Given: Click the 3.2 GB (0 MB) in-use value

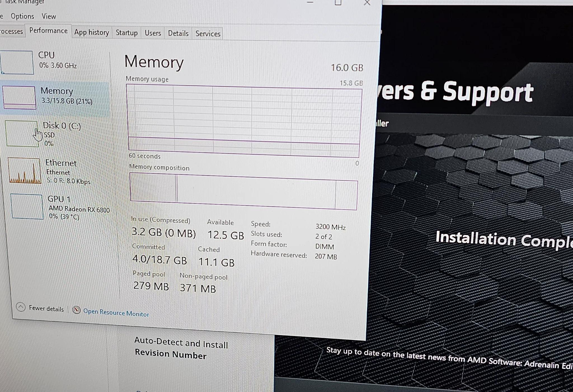Looking at the screenshot, I should (x=164, y=233).
